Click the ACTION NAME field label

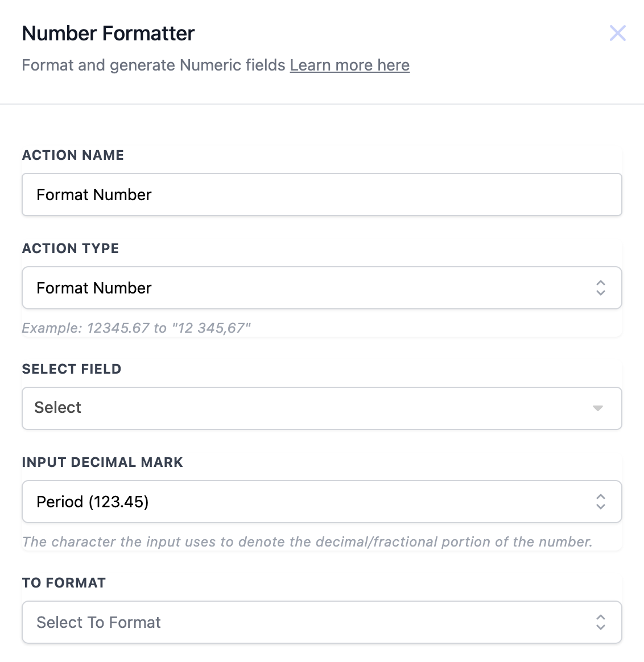73,155
